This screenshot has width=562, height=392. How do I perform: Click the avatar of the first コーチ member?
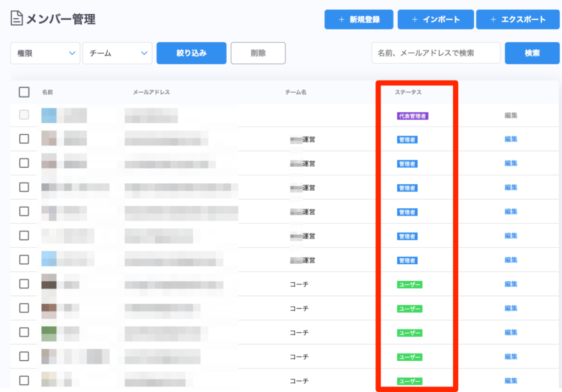[49, 284]
